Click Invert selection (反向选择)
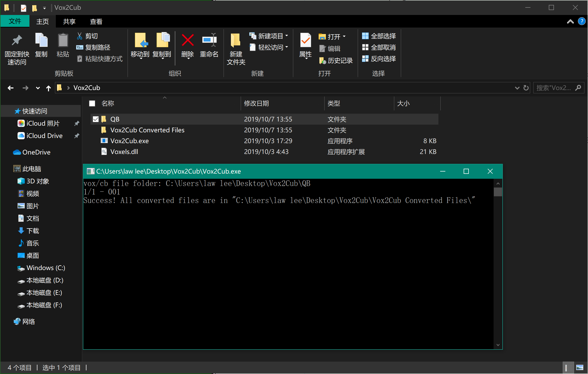 click(379, 59)
